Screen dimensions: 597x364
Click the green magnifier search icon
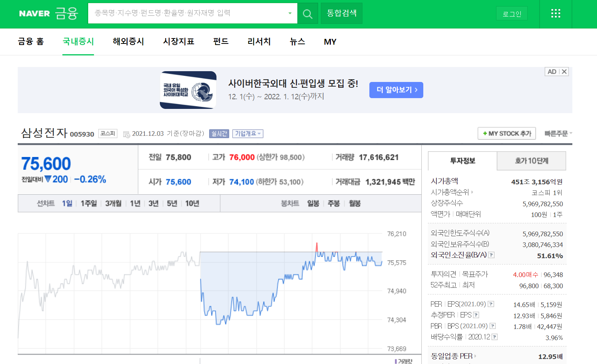(x=307, y=13)
